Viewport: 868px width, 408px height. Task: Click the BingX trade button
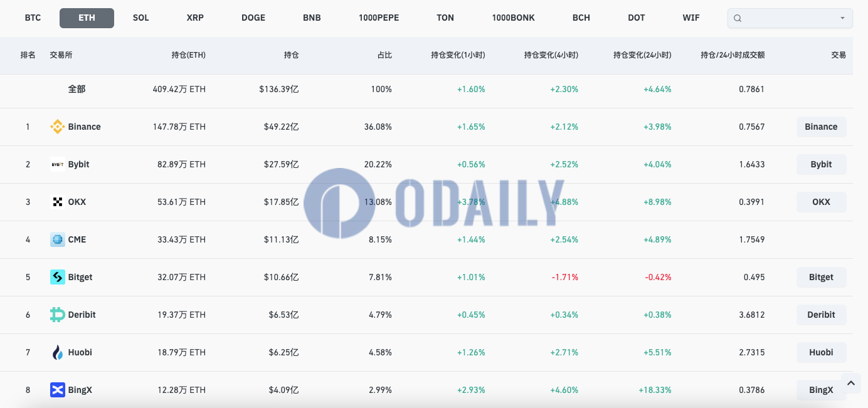821,390
